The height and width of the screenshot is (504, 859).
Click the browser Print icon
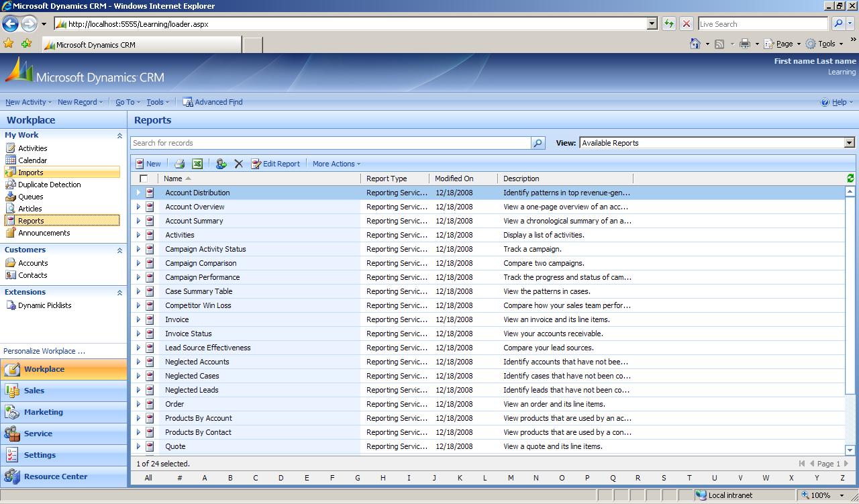pos(744,44)
